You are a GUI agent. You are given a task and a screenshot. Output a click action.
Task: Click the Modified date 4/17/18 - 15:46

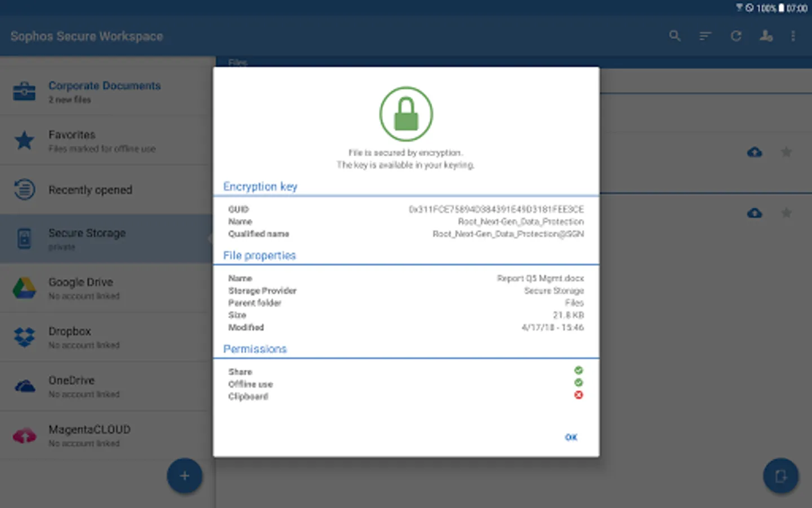click(553, 327)
